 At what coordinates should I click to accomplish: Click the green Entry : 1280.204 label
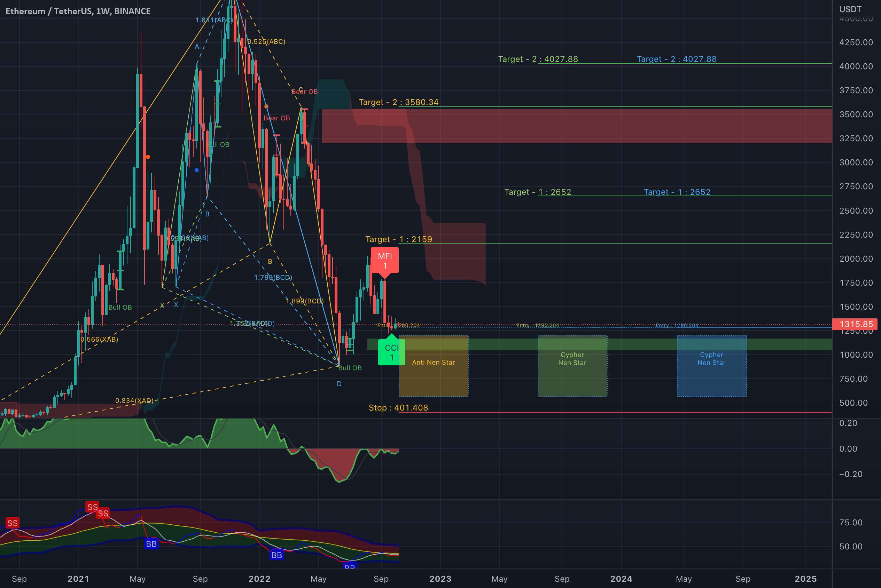(x=538, y=325)
